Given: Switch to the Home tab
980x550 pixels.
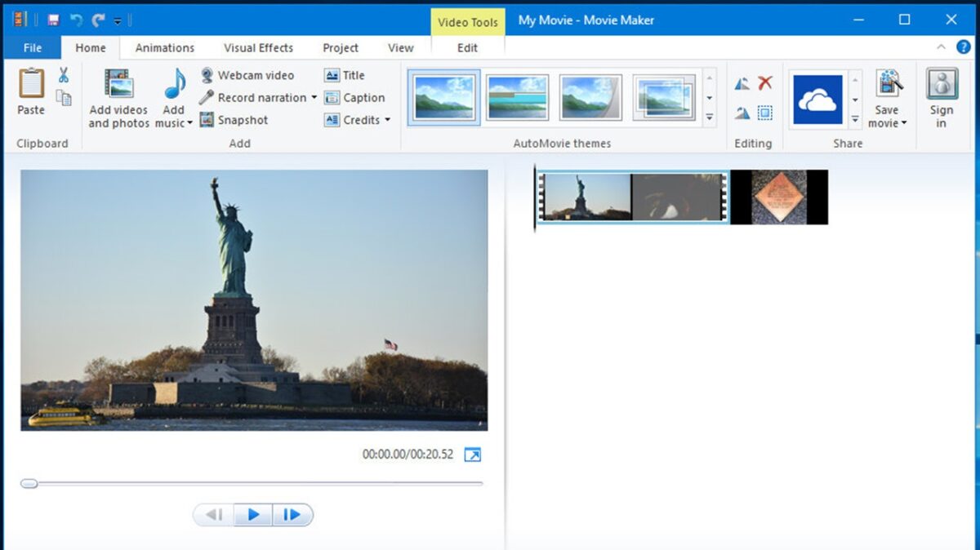Looking at the screenshot, I should click(91, 47).
